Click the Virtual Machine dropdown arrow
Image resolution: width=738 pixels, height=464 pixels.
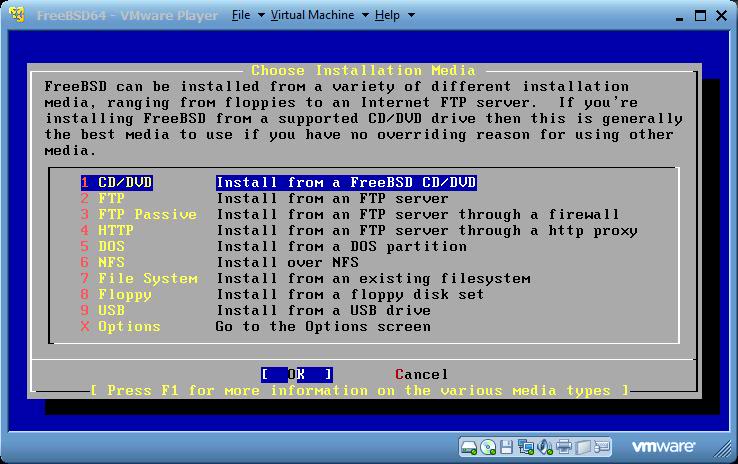(x=365, y=15)
